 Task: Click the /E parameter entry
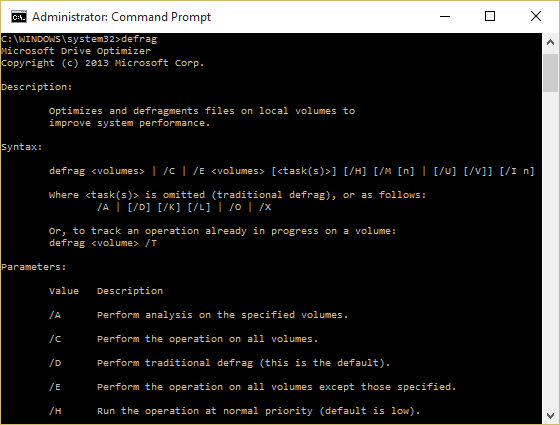point(252,387)
